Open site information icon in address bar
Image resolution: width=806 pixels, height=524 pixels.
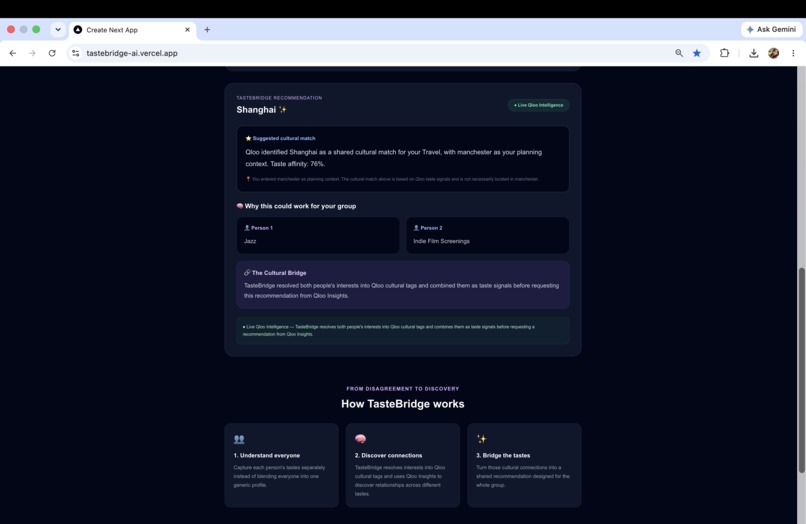pos(76,53)
